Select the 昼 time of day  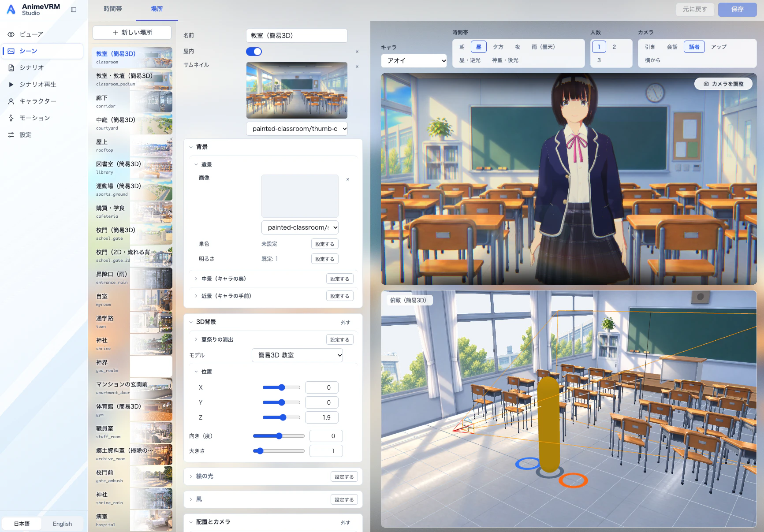coord(479,47)
